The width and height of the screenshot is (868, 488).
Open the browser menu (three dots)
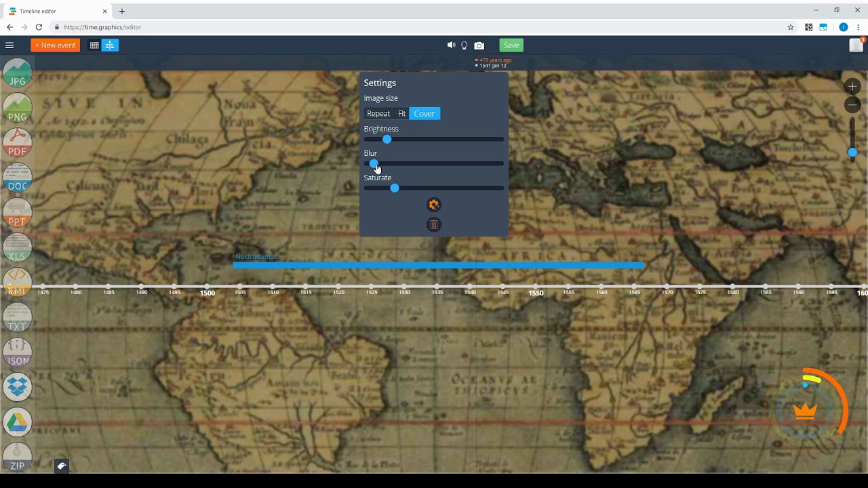[859, 27]
